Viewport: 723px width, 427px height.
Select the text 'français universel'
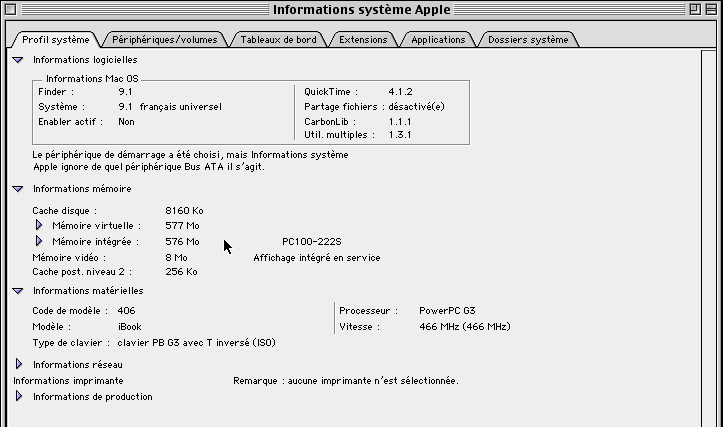coord(180,107)
